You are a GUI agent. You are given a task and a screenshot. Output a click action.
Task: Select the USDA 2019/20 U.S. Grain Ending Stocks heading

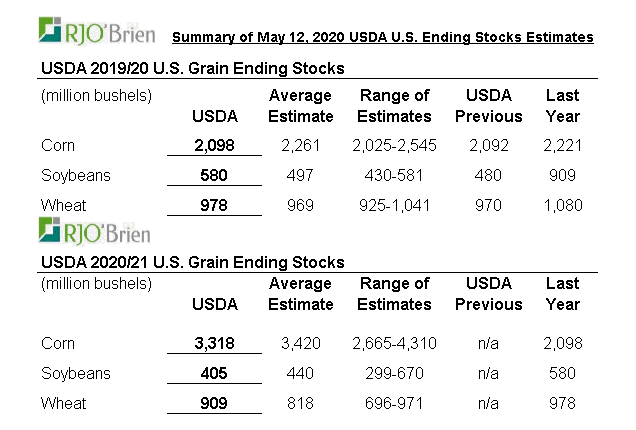click(x=191, y=69)
